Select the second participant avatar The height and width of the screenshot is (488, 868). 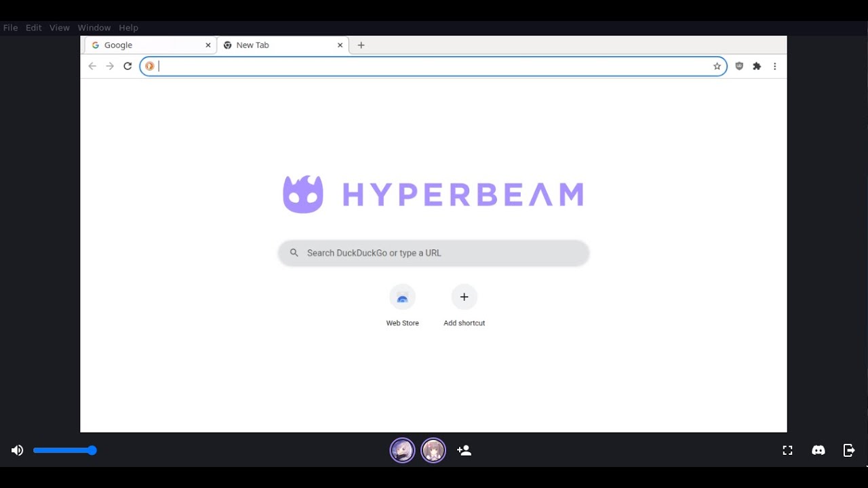click(433, 450)
